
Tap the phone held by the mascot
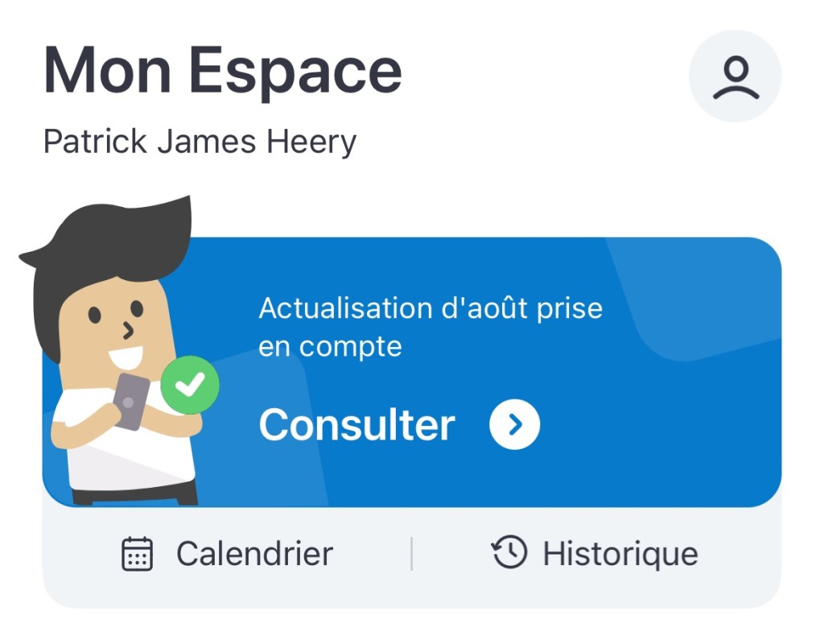[x=130, y=400]
